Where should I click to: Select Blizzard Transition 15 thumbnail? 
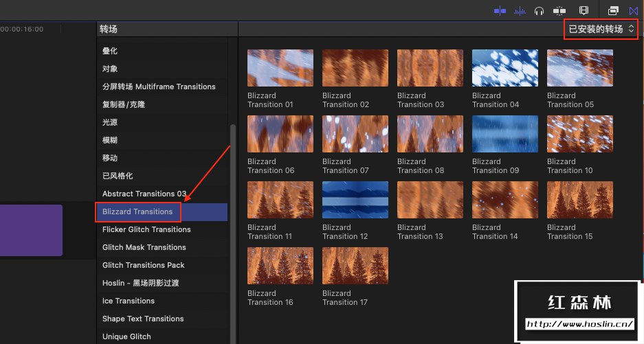pyautogui.click(x=580, y=200)
